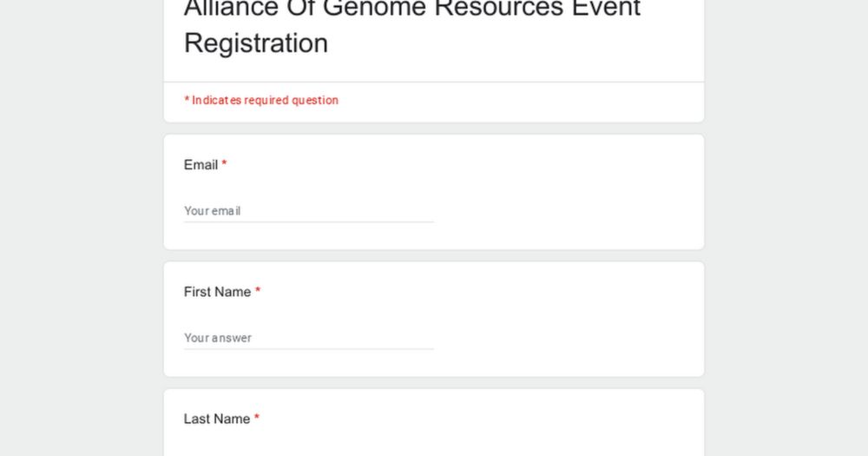Click the "Alliance Of Genome Resources Event" heading line
Viewport: 868px width, 456px height.
coord(411,8)
